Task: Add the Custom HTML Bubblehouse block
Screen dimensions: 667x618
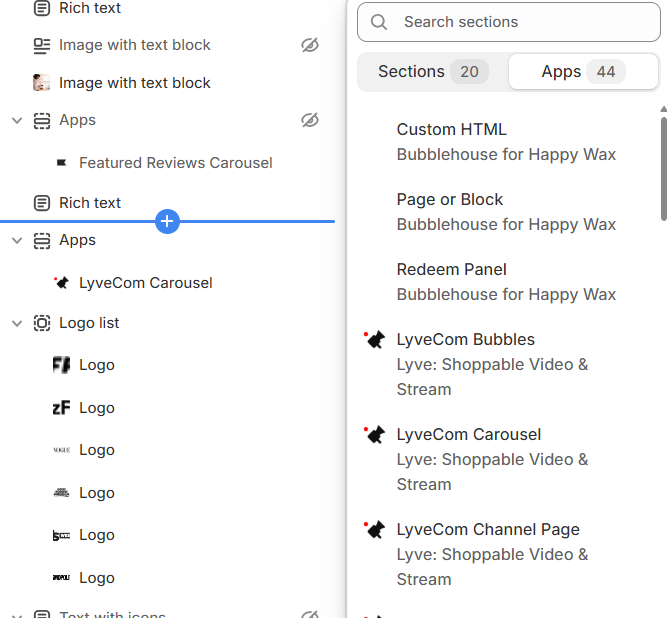Action: pos(505,141)
